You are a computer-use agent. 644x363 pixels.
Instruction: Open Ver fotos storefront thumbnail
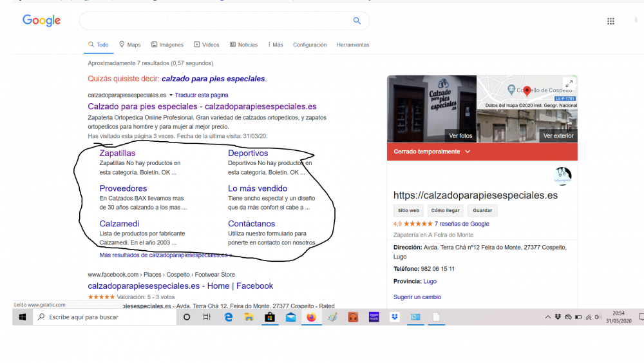(x=431, y=108)
